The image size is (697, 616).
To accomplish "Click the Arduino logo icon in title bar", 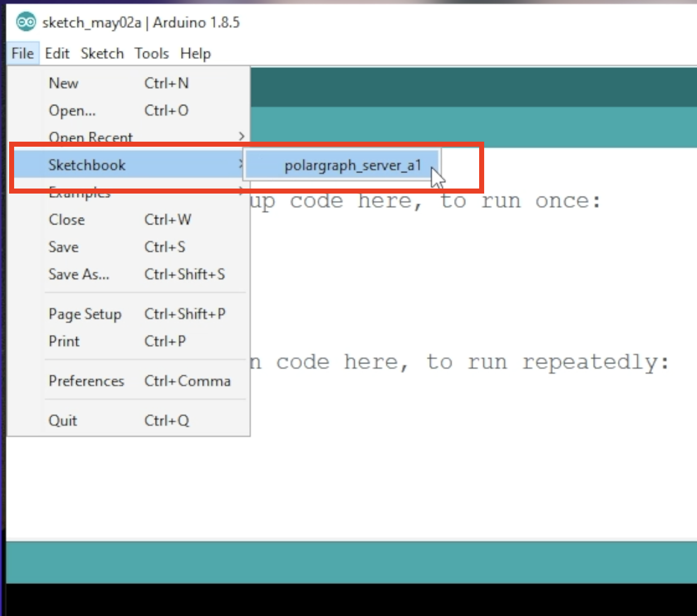I will (26, 22).
